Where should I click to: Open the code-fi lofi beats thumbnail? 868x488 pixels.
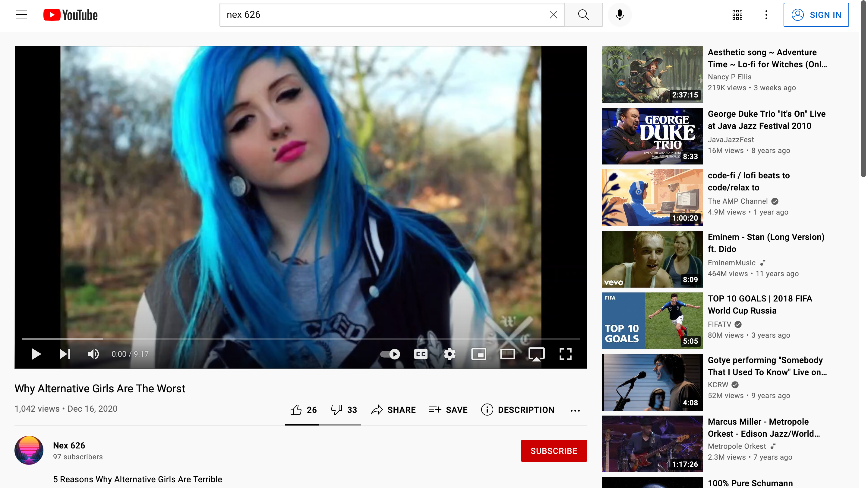point(652,198)
